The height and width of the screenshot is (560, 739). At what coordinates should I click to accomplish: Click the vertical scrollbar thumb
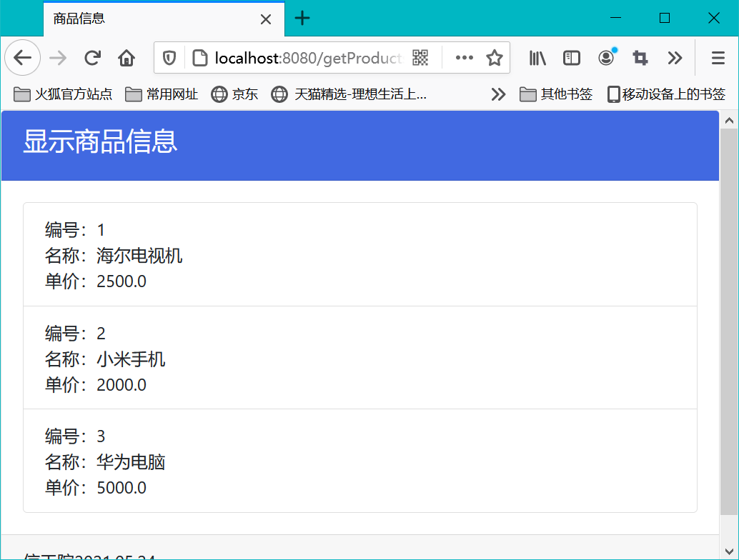(729, 321)
